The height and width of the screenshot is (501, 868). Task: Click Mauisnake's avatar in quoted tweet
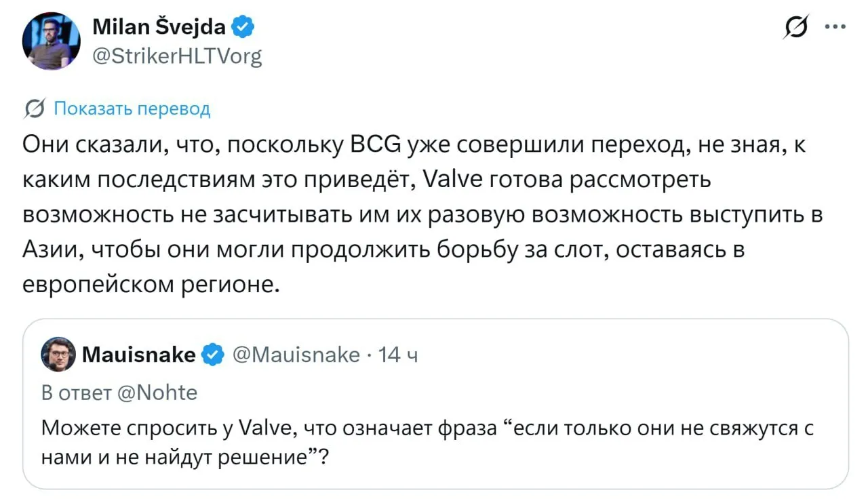pos(58,354)
